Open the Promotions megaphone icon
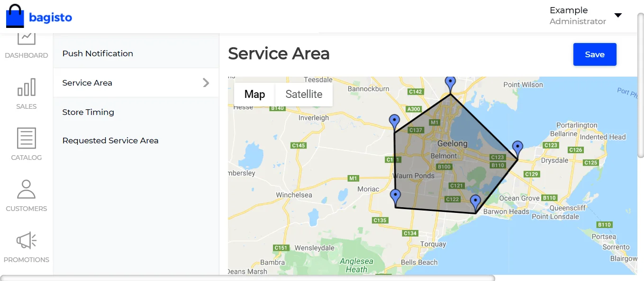Image resolution: width=644 pixels, height=281 pixels. (26, 240)
